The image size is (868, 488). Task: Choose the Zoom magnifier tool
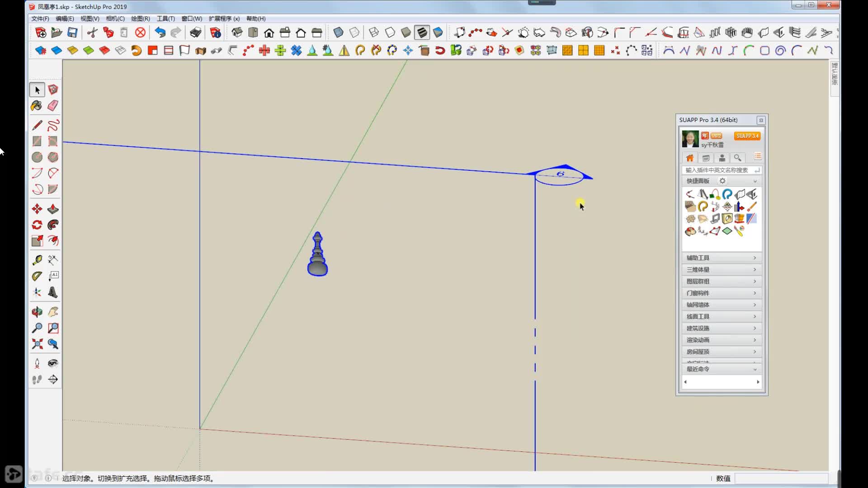37,328
